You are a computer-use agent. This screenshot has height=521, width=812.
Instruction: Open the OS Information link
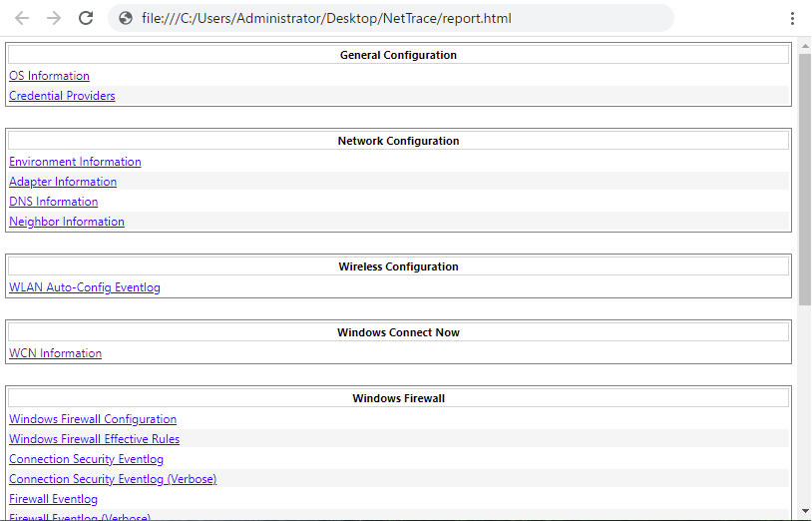(49, 76)
